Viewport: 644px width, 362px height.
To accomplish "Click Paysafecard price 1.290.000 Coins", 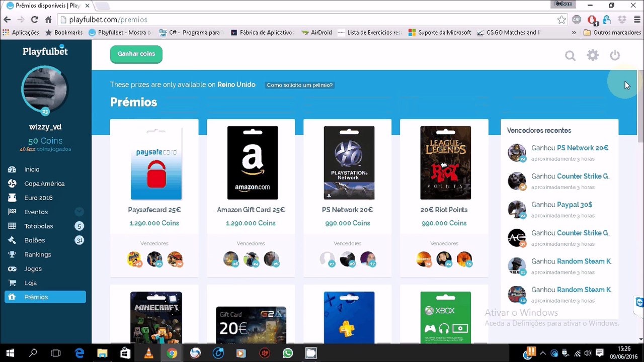I will pos(154,223).
